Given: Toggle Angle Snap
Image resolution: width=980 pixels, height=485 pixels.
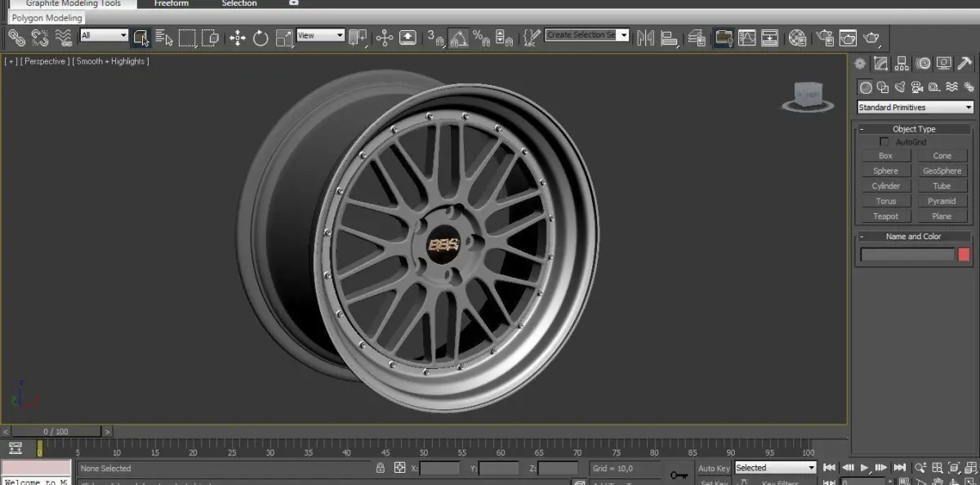Looking at the screenshot, I should (458, 37).
